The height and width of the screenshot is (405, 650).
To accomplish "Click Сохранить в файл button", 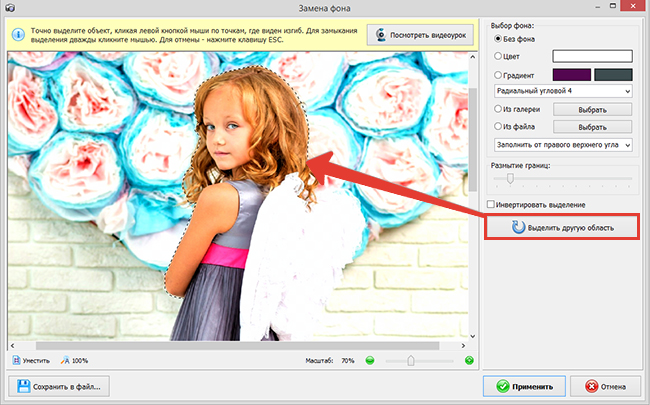I will click(59, 386).
